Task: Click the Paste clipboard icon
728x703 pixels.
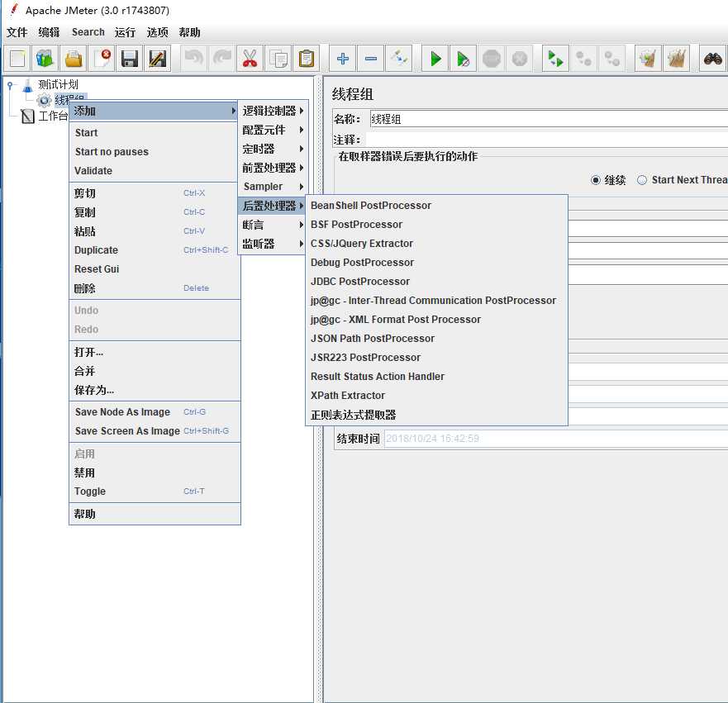Action: point(306,59)
